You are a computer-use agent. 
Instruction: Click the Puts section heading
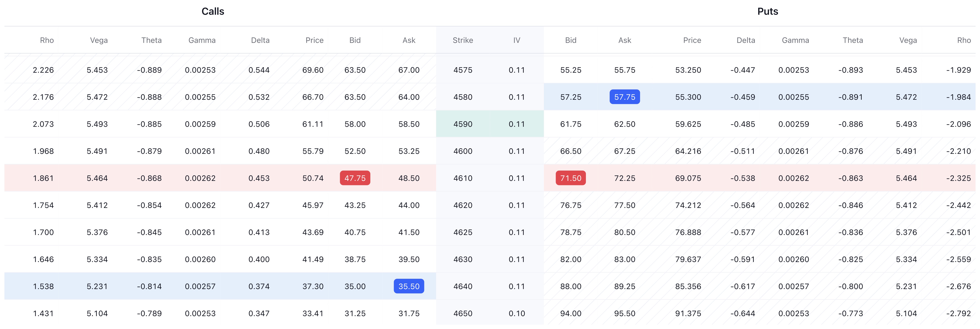point(768,11)
